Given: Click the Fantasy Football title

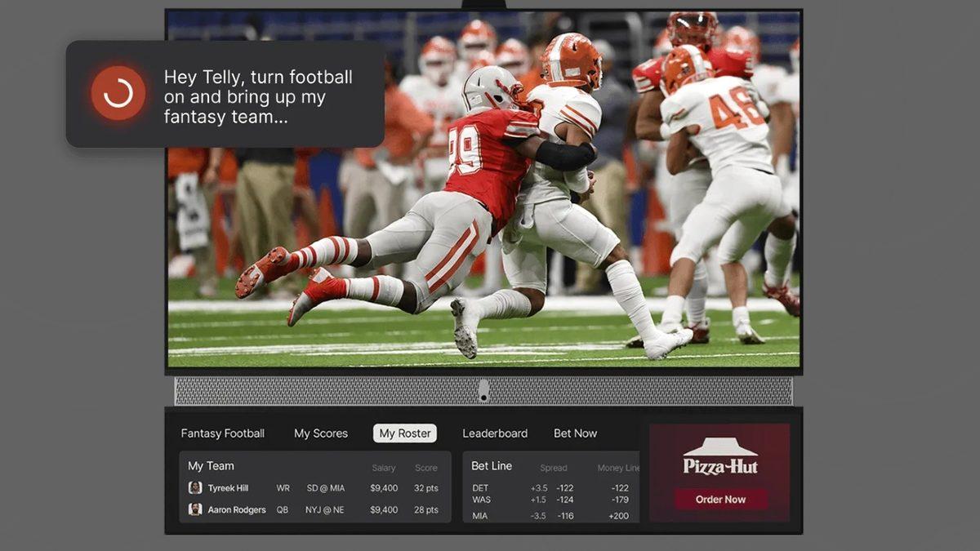Looking at the screenshot, I should pos(223,433).
